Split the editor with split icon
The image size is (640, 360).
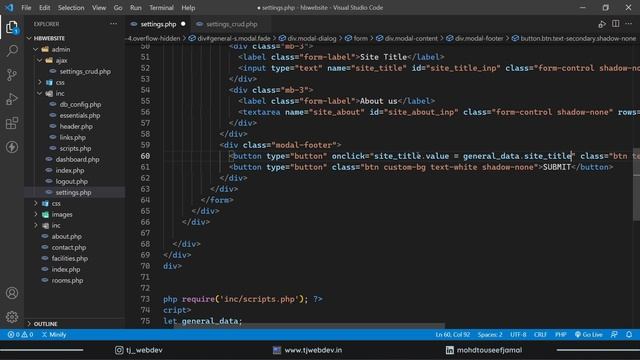[616, 24]
